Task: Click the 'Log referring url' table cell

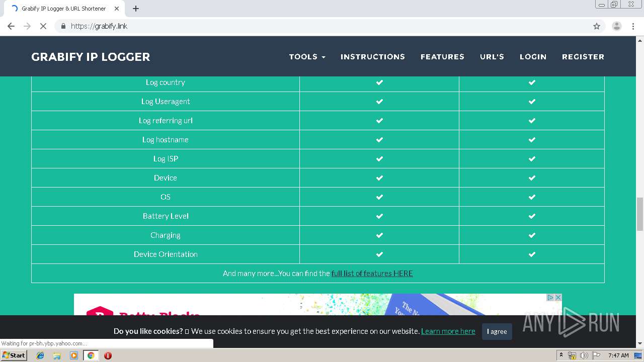Action: click(x=166, y=121)
